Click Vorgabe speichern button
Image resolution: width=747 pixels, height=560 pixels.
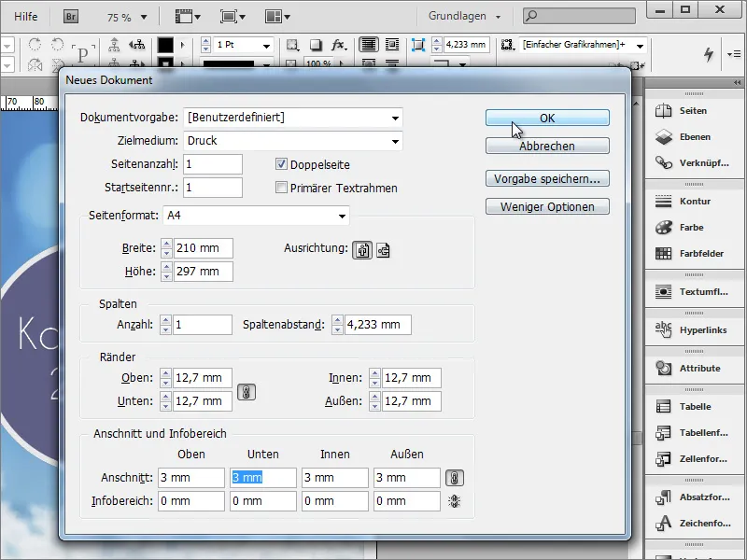(x=547, y=178)
